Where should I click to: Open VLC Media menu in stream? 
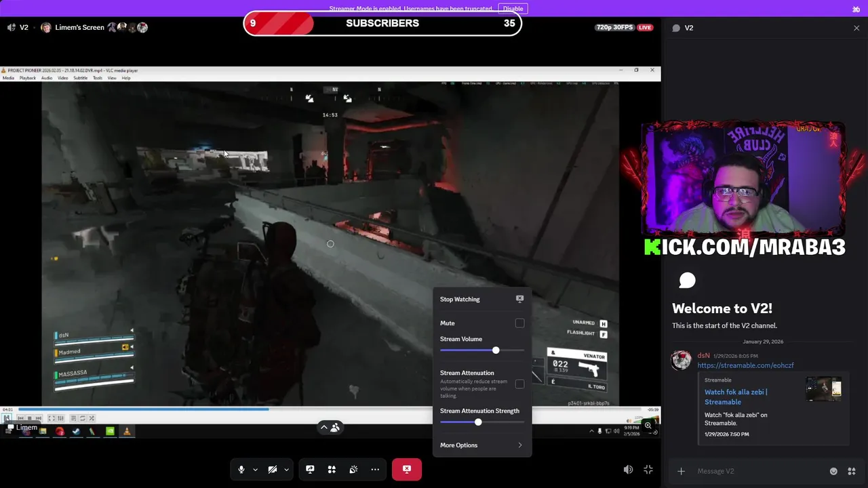coord(8,78)
